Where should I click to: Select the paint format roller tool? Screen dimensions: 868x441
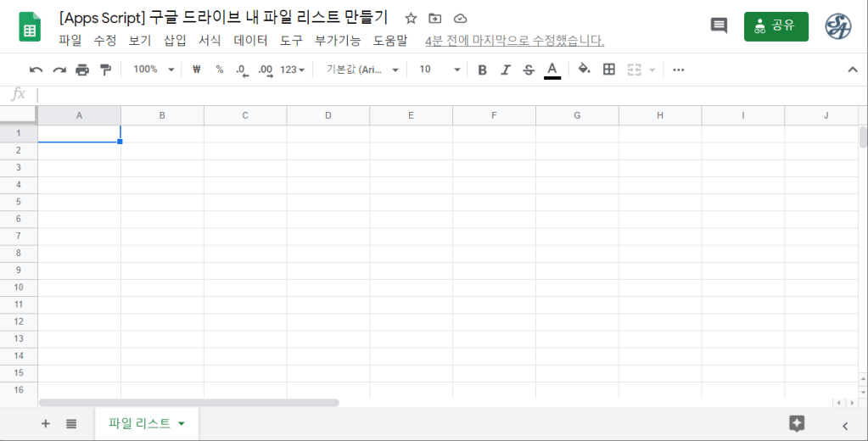click(x=105, y=70)
